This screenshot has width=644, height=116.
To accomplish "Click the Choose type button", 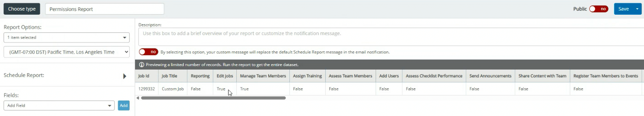I will [x=22, y=9].
